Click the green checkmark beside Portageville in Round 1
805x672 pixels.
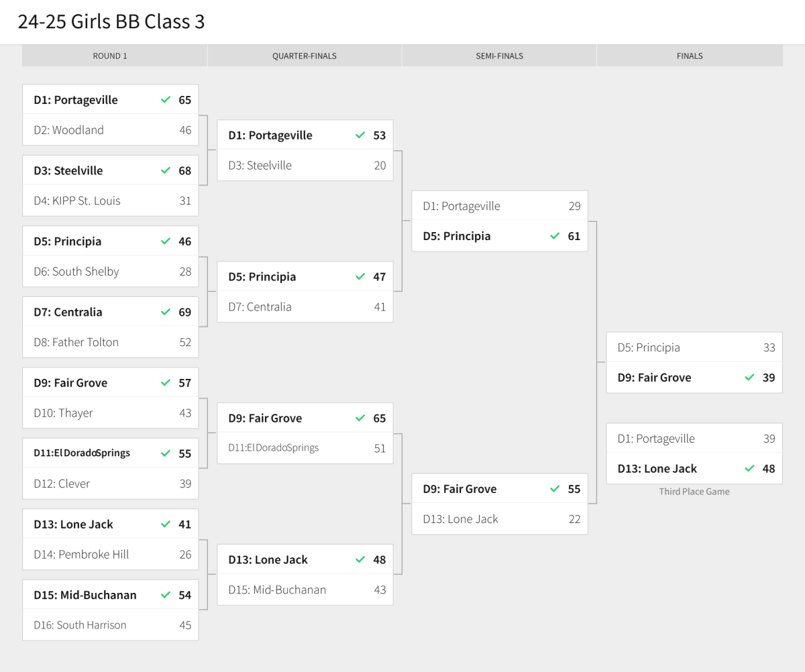point(166,100)
